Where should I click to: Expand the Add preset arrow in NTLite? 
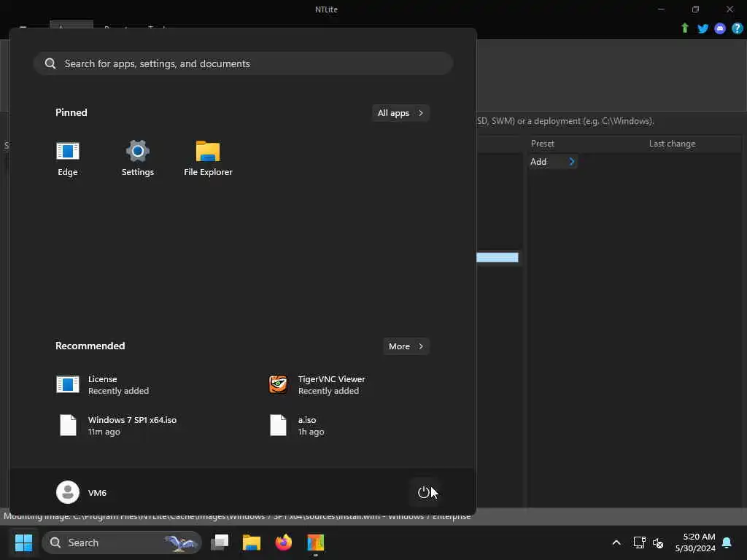coord(572,162)
